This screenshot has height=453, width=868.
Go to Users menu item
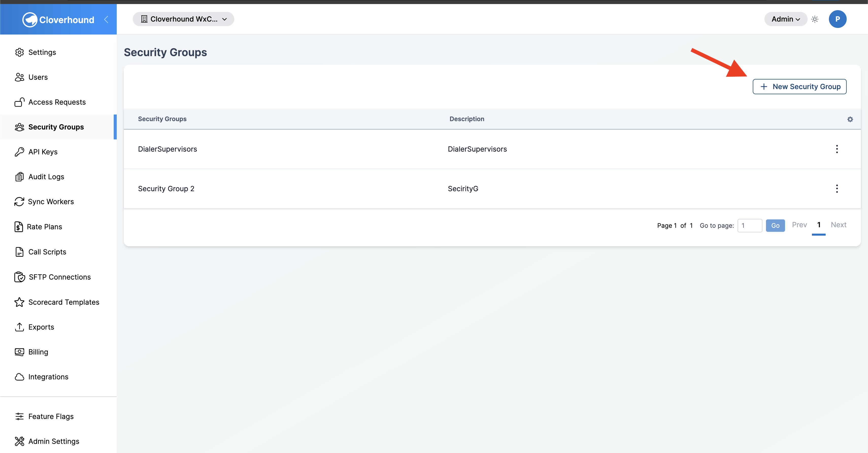(58, 77)
